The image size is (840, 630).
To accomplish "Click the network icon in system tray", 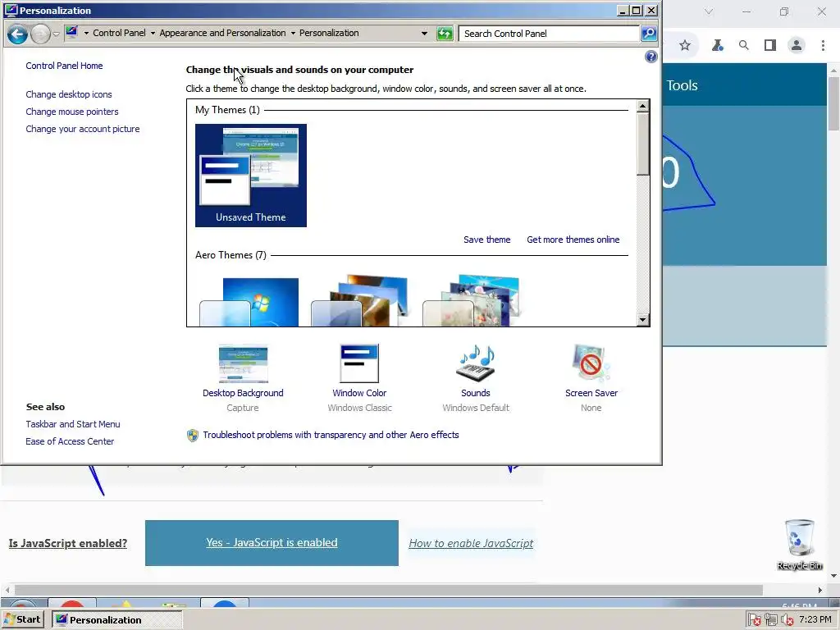I will pos(771,620).
